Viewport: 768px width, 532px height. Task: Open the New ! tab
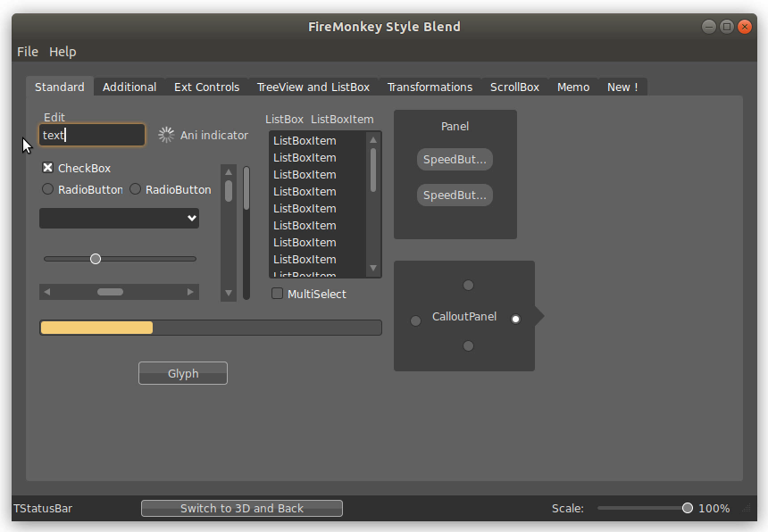622,87
